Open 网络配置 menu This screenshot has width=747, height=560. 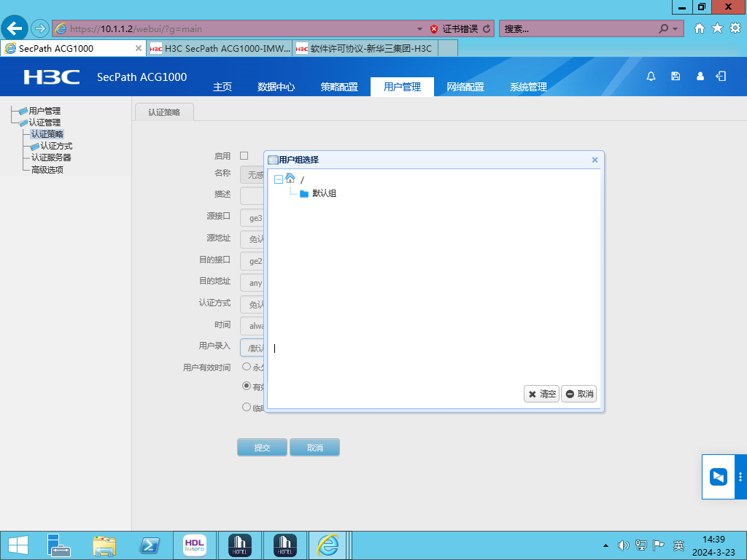click(x=465, y=87)
